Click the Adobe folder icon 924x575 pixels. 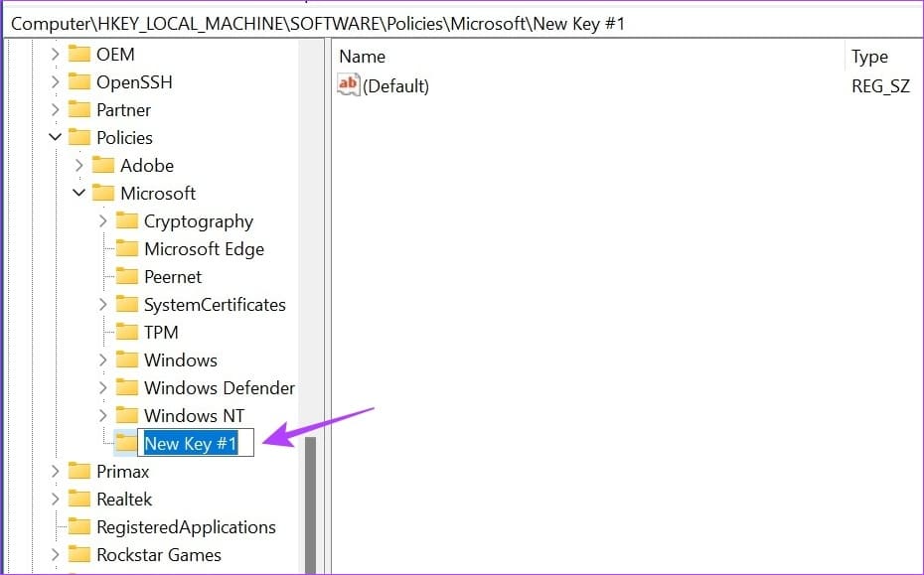coord(103,165)
